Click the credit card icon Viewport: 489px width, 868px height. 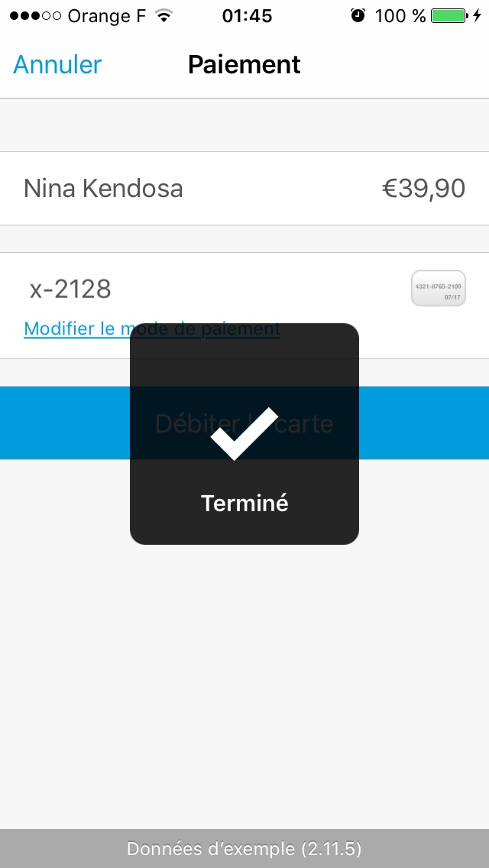click(x=438, y=289)
